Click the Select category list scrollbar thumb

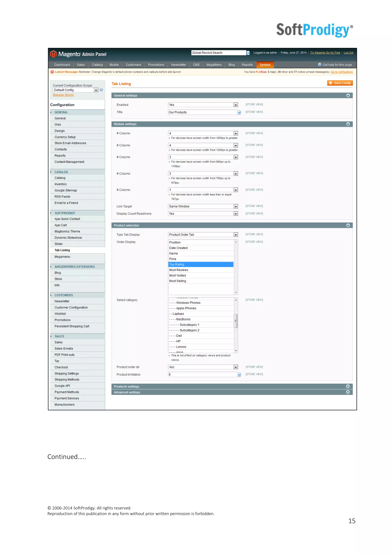coord(236,321)
